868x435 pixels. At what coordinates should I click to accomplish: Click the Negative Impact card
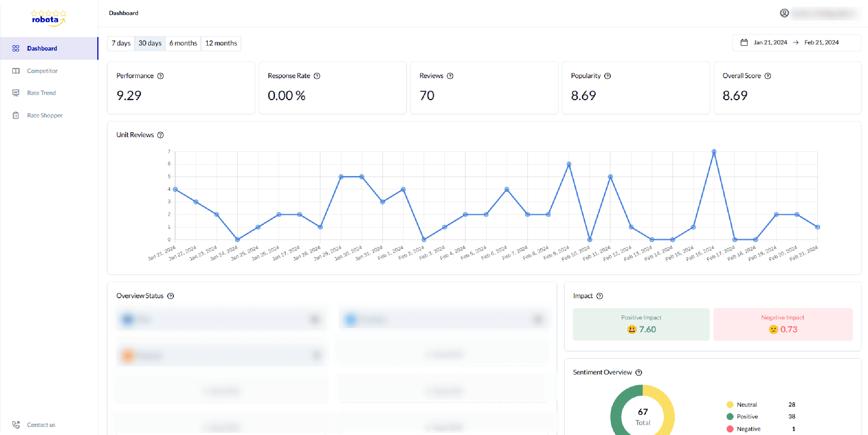pos(783,324)
